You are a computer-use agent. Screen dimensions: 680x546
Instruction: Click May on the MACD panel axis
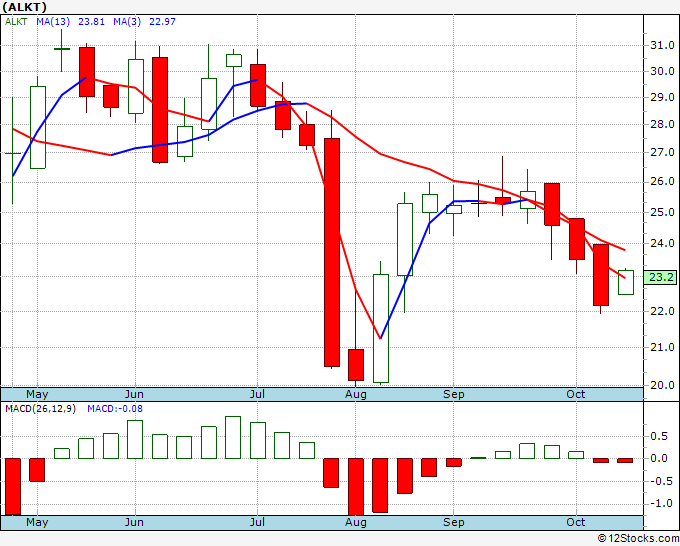37,522
